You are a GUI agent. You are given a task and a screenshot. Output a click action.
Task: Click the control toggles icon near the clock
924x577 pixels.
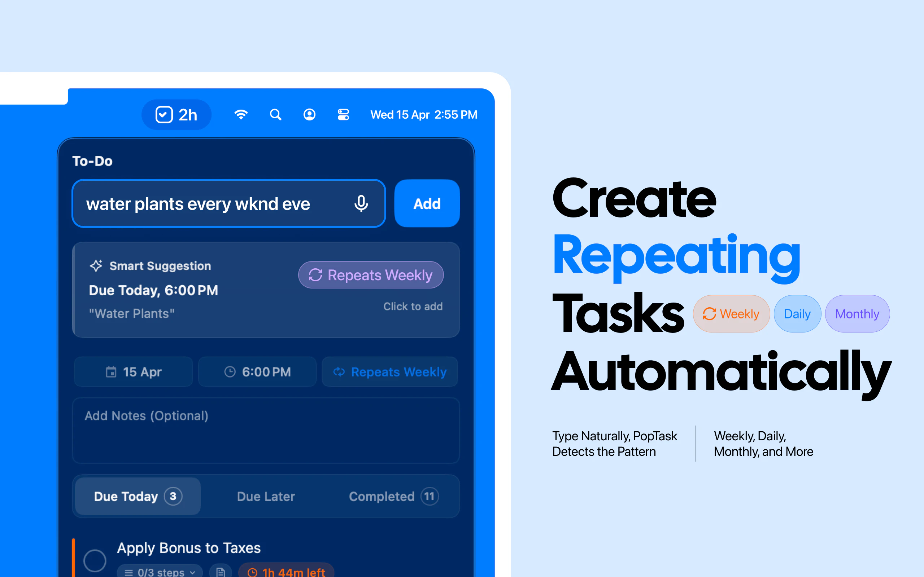pos(343,114)
